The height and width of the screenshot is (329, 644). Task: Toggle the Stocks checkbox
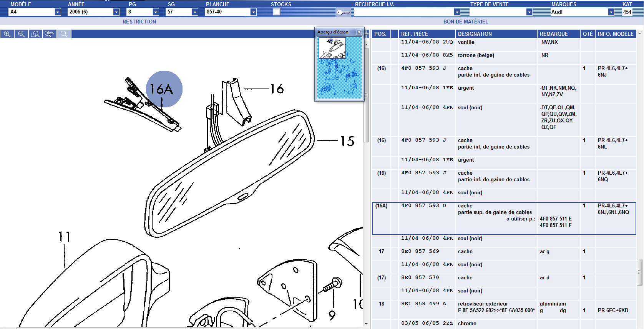(x=277, y=12)
